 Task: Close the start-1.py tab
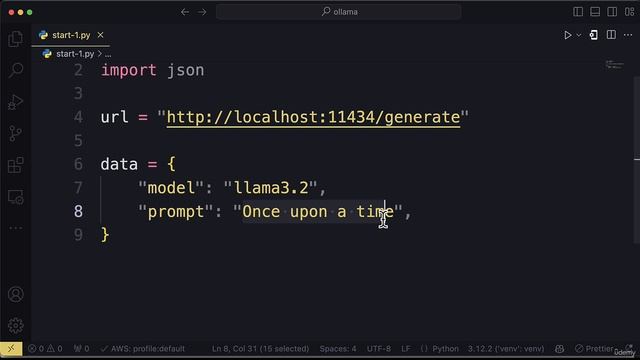[100, 35]
